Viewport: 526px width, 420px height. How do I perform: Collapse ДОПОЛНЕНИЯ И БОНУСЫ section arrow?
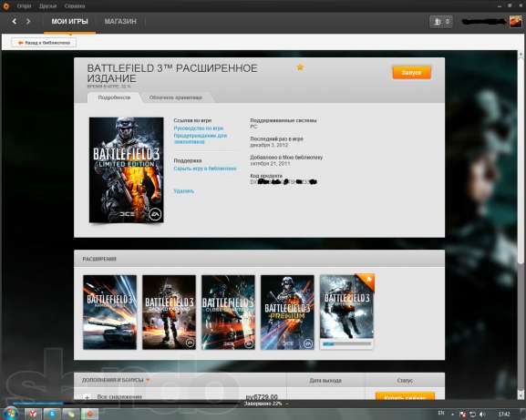[148, 380]
